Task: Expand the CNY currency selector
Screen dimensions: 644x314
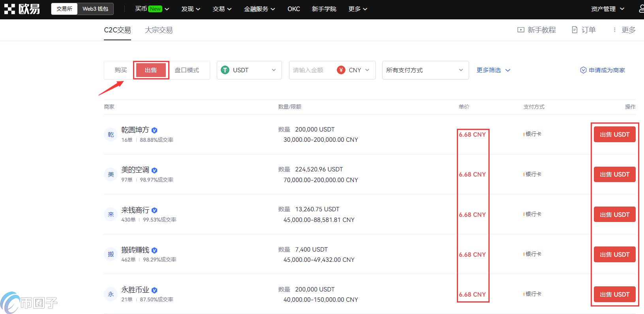Action: [354, 70]
